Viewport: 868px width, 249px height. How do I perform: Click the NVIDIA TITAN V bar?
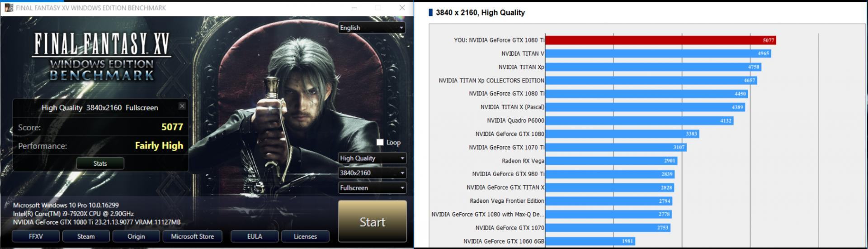[658, 53]
